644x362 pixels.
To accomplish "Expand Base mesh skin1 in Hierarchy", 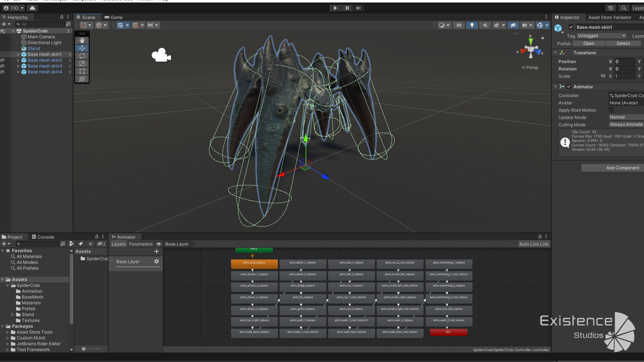I will point(18,54).
